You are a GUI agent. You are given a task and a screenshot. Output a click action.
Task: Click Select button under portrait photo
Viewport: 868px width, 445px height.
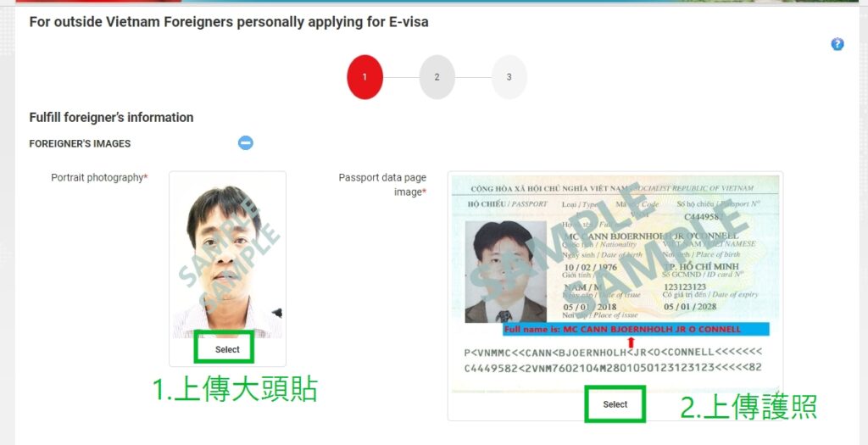click(227, 349)
